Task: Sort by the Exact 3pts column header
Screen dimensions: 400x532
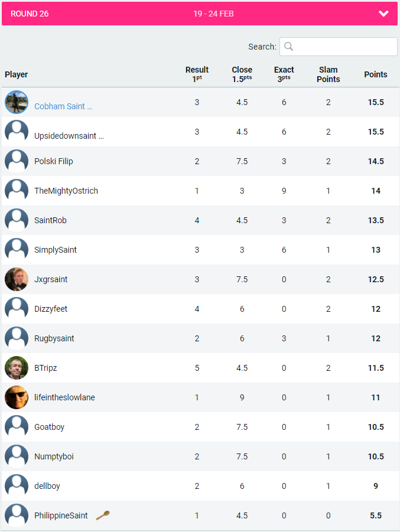Action: click(x=284, y=74)
